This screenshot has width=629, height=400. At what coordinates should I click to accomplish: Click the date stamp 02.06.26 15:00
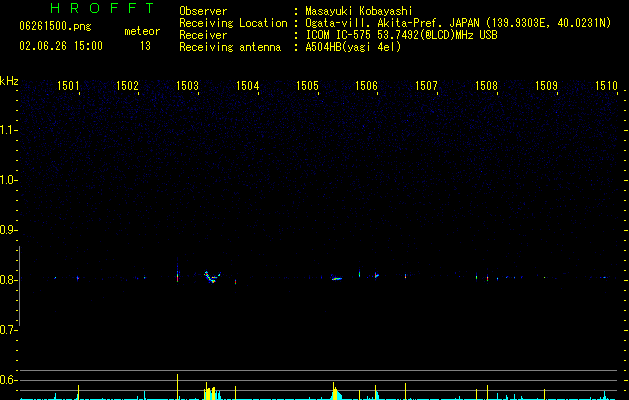[x=61, y=46]
